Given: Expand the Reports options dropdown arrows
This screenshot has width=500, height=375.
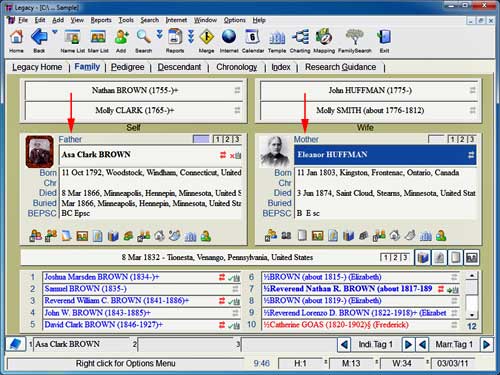Looking at the screenshot, I should point(191,36).
